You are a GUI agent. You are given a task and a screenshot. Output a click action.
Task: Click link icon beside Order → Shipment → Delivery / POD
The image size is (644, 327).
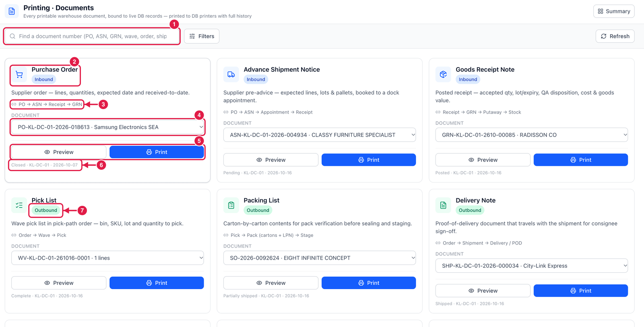[x=438, y=243]
